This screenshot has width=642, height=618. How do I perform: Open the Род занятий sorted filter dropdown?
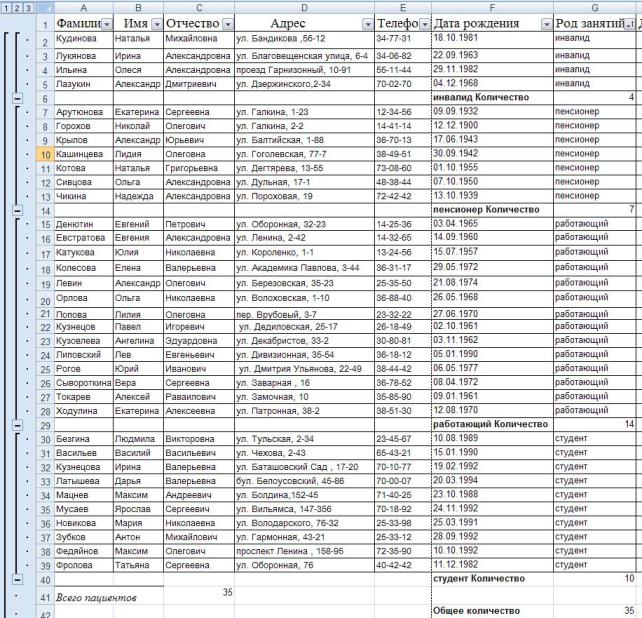[x=629, y=25]
